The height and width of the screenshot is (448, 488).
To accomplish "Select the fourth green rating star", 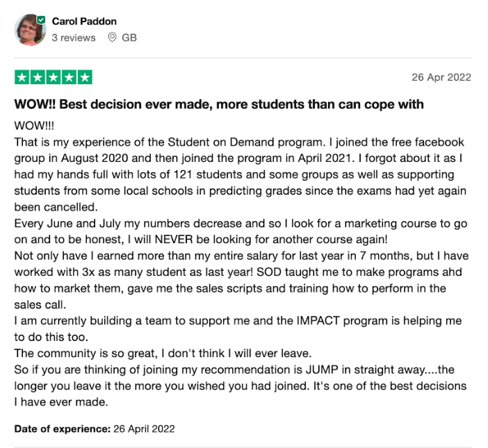I will 69,77.
